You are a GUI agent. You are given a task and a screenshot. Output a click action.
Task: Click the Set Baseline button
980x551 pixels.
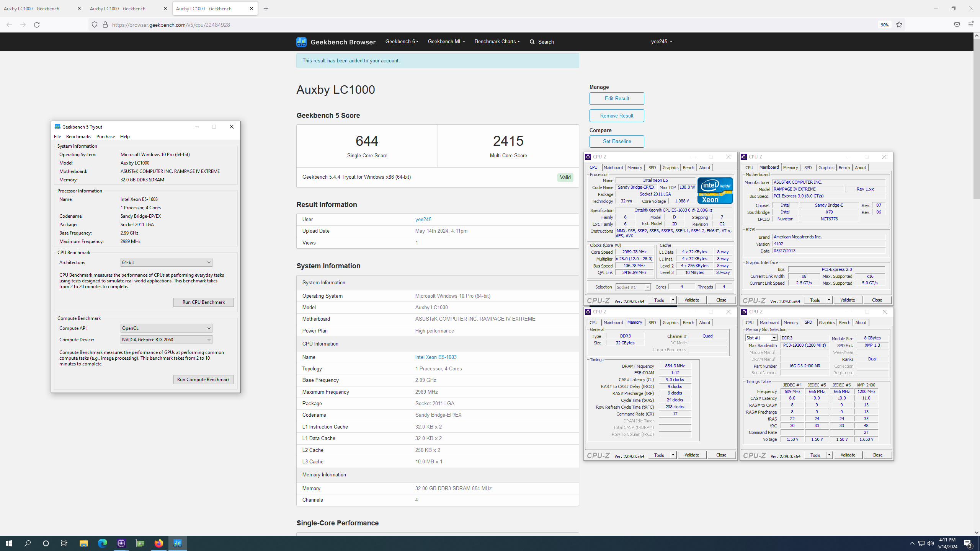point(617,142)
